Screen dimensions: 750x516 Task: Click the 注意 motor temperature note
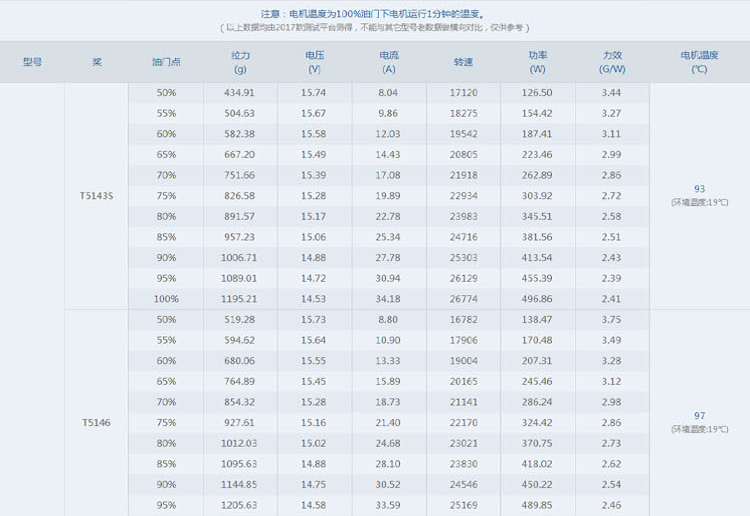(x=375, y=14)
